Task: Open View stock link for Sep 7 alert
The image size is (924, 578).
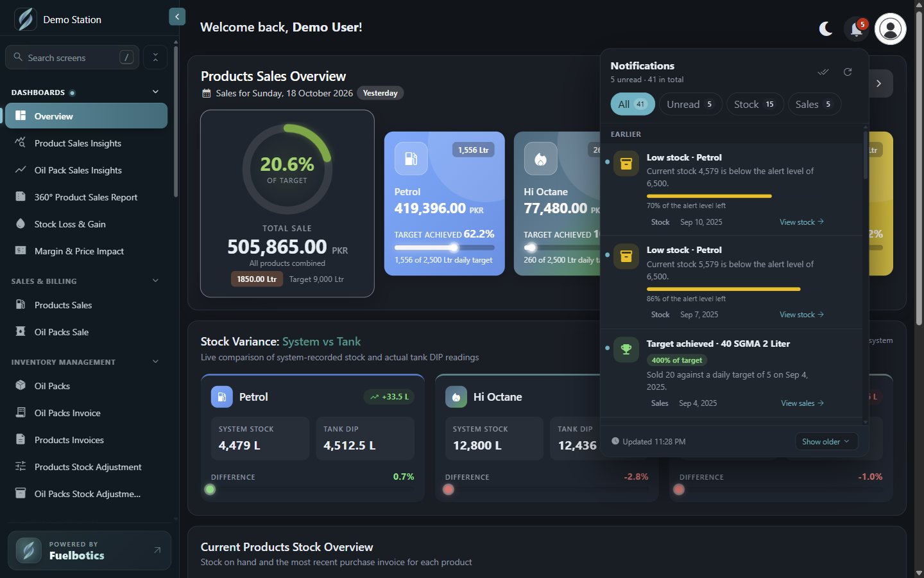Action: (x=801, y=315)
